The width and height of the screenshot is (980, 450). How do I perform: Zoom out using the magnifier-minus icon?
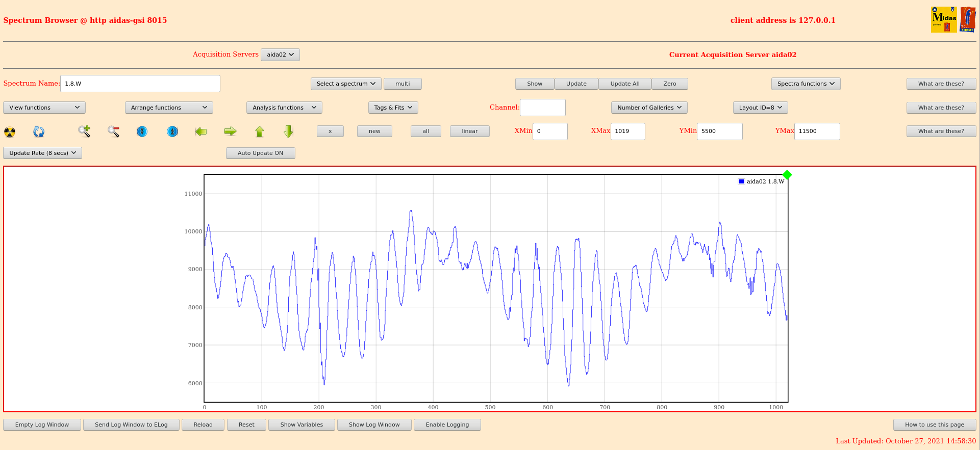tap(113, 131)
